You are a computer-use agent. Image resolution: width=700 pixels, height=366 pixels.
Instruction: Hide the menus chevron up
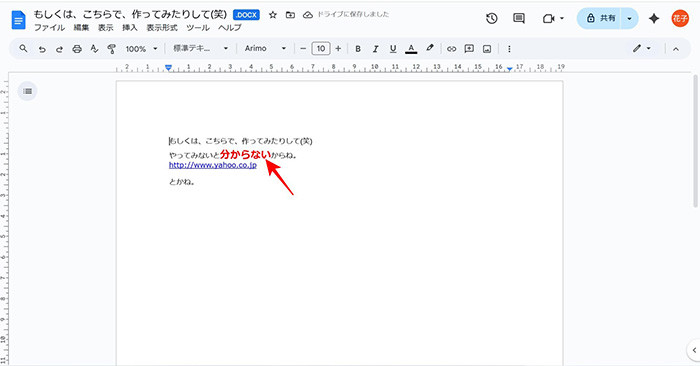[676, 49]
